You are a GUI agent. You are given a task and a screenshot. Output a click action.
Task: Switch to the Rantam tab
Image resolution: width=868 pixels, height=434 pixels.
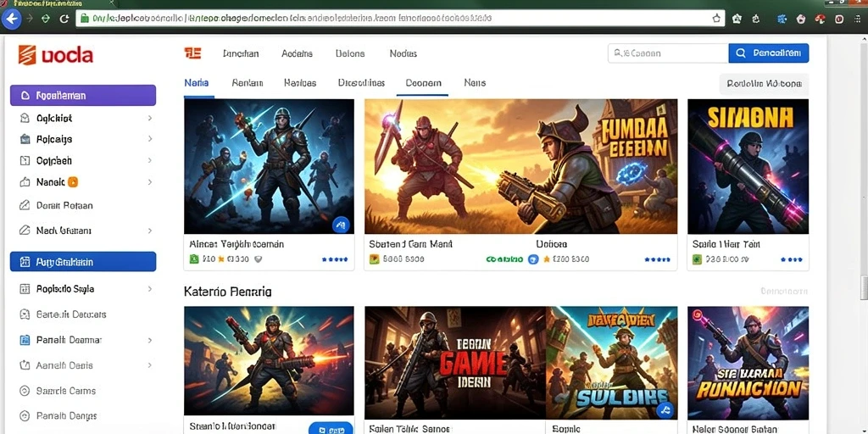(x=248, y=83)
